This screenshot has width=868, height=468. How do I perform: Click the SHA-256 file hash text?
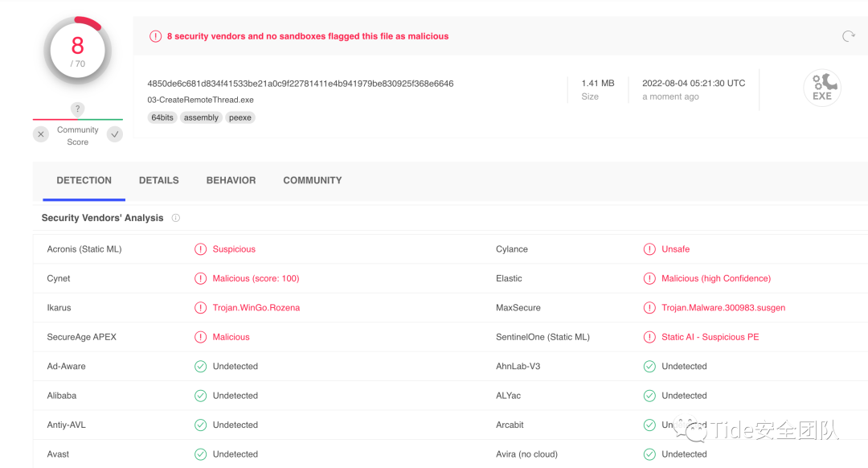(x=300, y=84)
